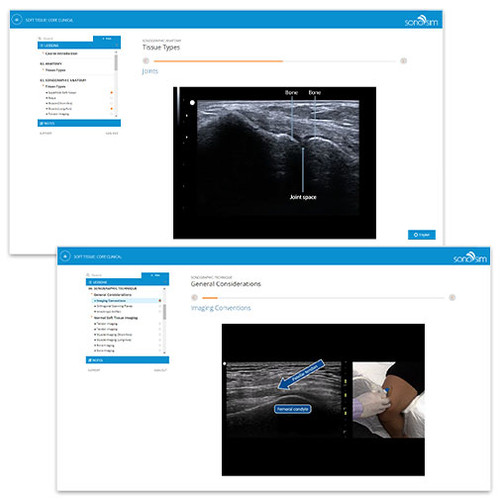Open Tissue Types under the Anatomy section
Viewport: 500px width, 500px height.
(x=55, y=70)
